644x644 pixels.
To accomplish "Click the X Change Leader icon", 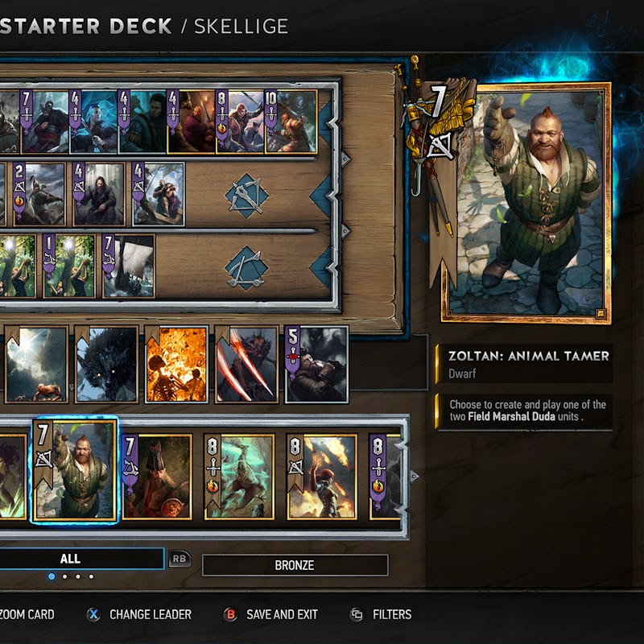I will click(93, 614).
